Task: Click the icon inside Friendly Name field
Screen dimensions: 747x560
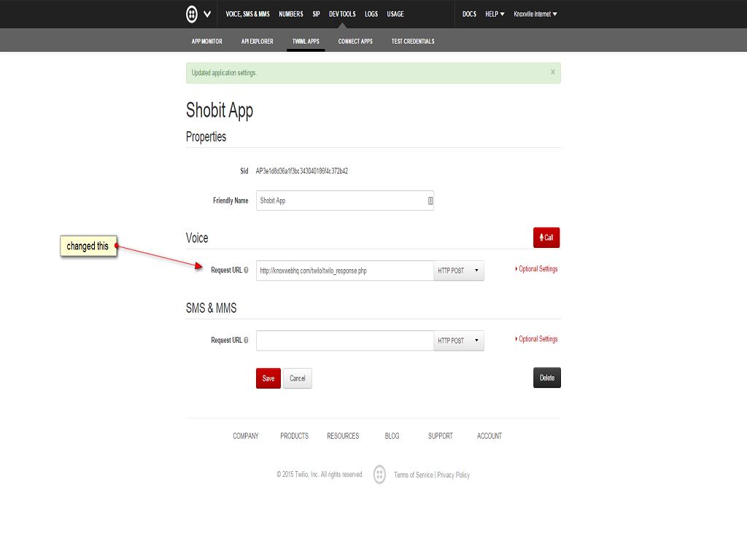Action: pos(430,201)
